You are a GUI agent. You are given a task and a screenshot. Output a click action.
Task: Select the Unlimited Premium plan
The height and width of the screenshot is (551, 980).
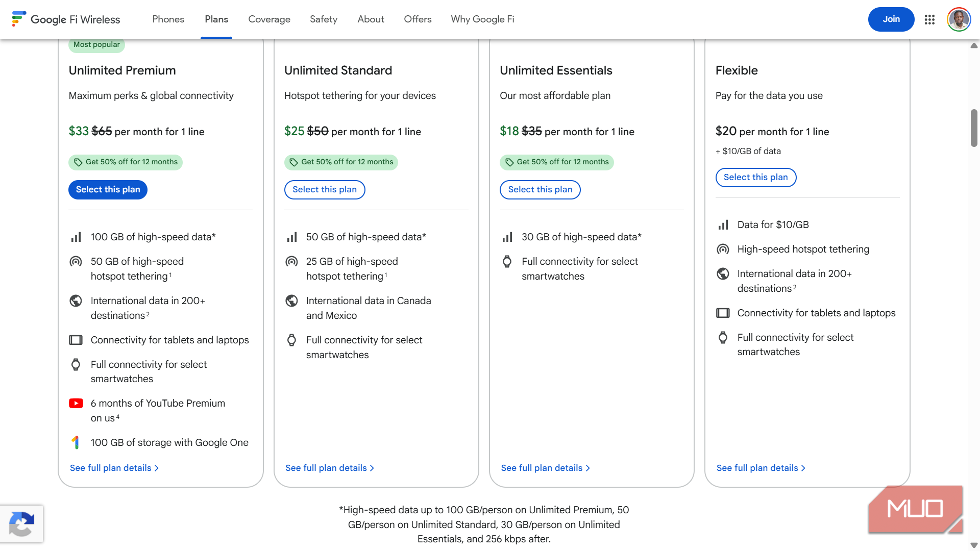coord(108,190)
